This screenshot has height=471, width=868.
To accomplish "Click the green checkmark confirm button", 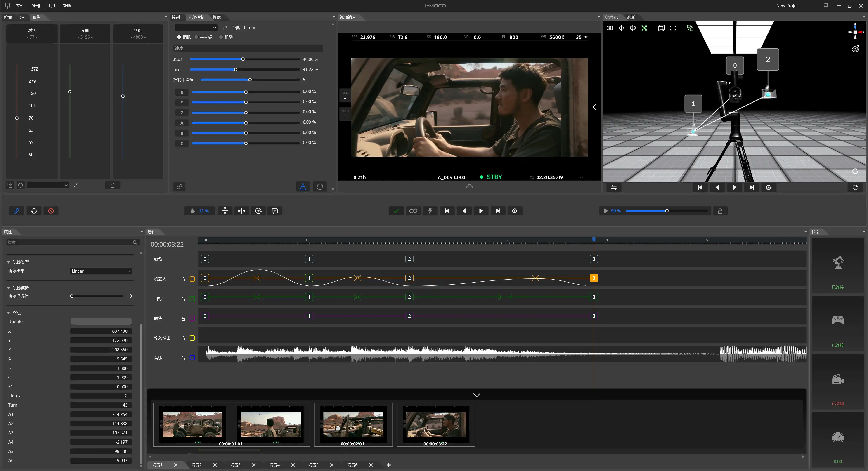I will click(396, 211).
